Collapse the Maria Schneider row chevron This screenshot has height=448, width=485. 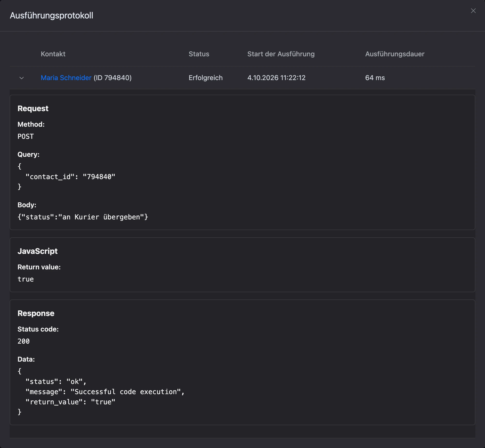[22, 78]
